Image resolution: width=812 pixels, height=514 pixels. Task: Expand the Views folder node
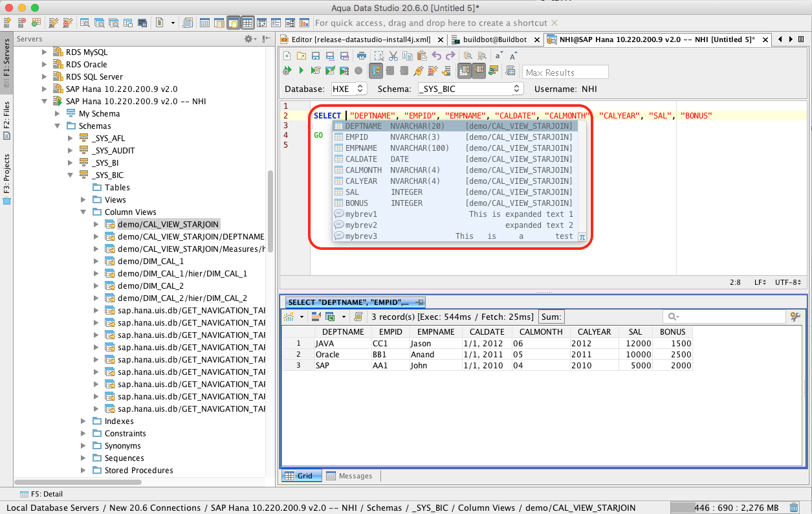click(83, 199)
